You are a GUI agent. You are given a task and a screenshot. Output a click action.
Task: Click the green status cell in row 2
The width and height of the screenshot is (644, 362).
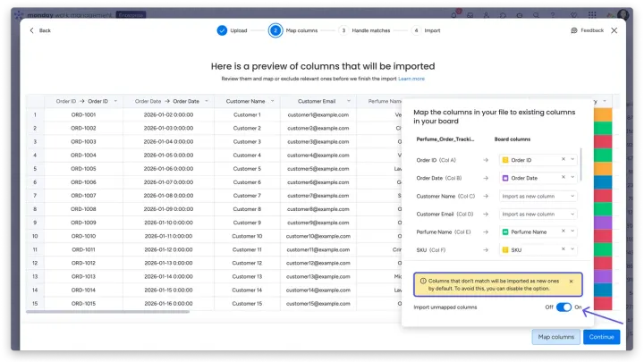click(603, 128)
